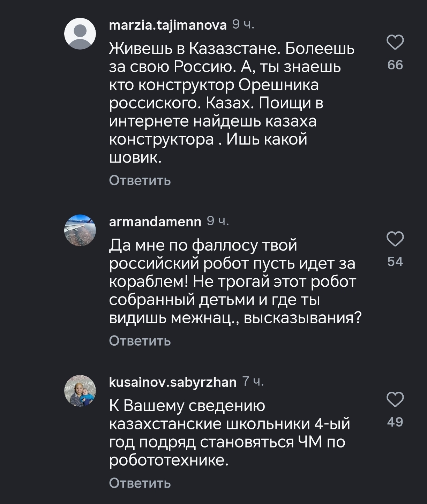
Task: Reply to armandamenn's comment
Action: tap(140, 341)
